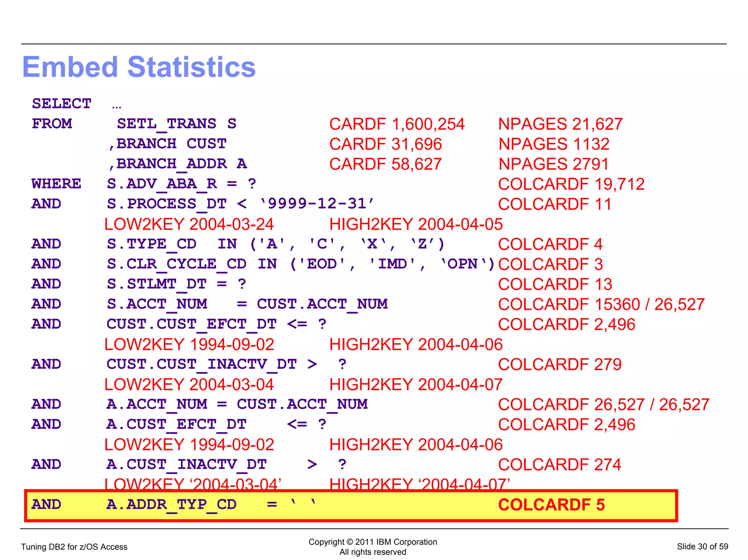Click 'LOW2KEY 1994-09-02' under A.CUST_EFCT_DT
This screenshot has width=748, height=560.
(x=189, y=445)
